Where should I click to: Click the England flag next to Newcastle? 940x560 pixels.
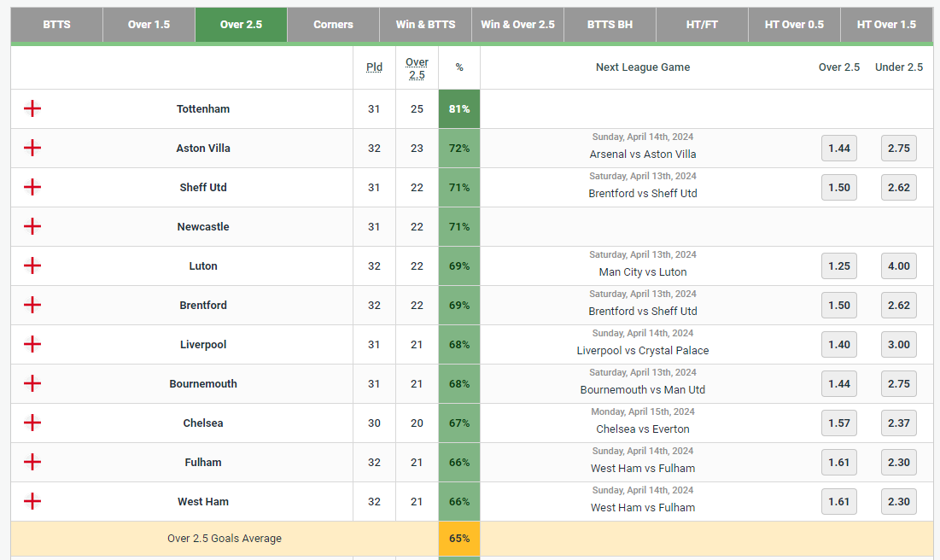[32, 226]
